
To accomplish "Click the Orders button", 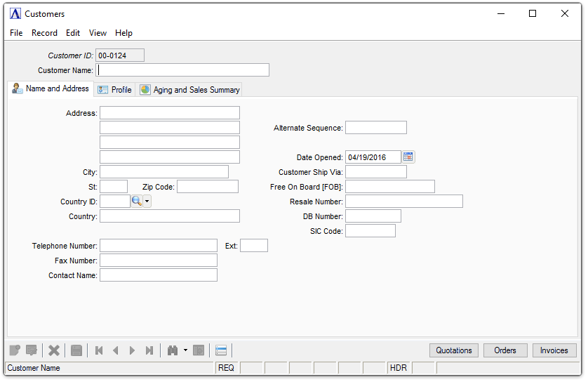I will point(505,350).
